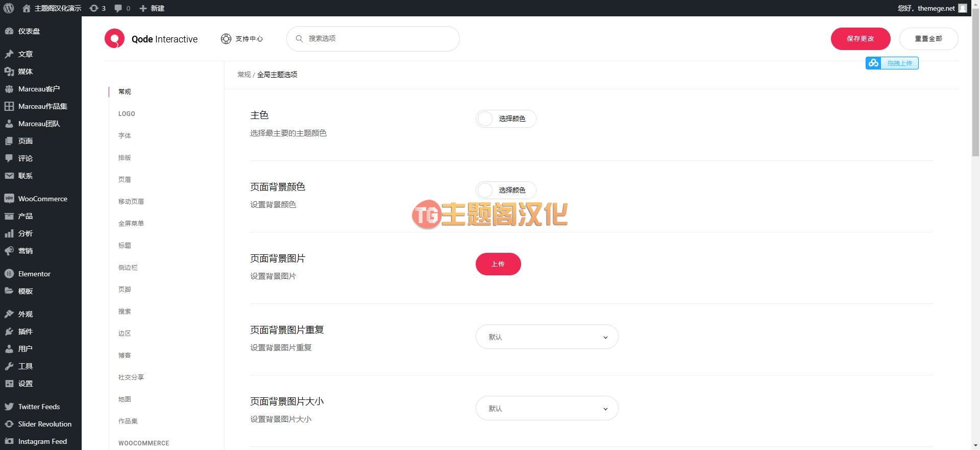
Task: Select the 字体 options tab
Action: click(x=125, y=136)
